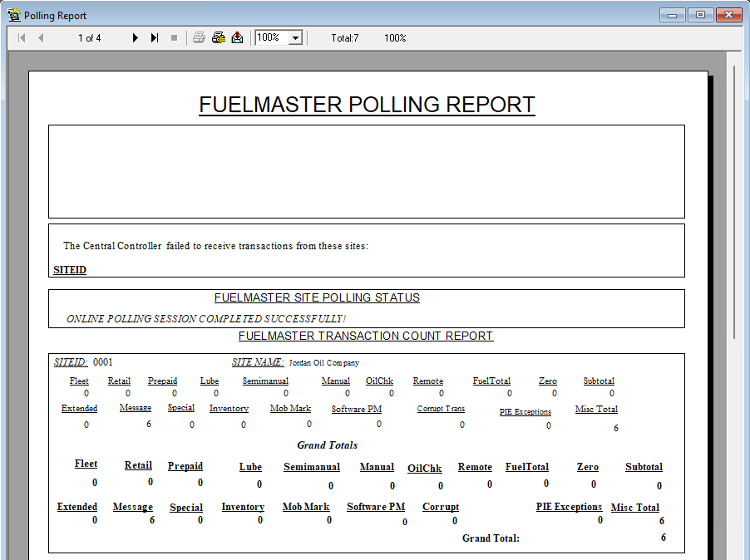
Task: Jump to the last report page
Action: (155, 37)
